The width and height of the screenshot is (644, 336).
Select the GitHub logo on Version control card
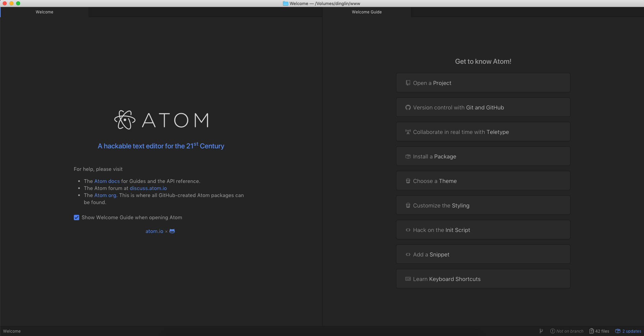(x=408, y=107)
